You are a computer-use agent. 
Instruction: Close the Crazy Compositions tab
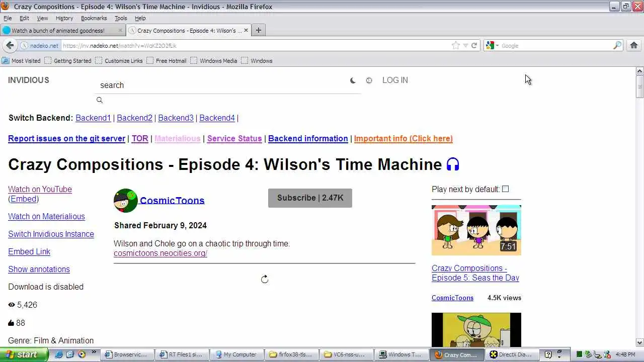246,30
